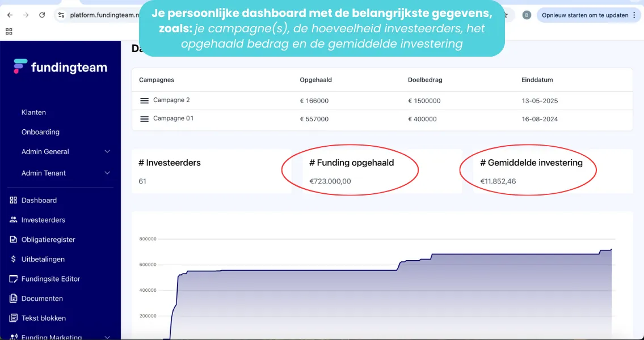Click the Opgehaald column header
This screenshot has height=340, width=644.
[316, 80]
